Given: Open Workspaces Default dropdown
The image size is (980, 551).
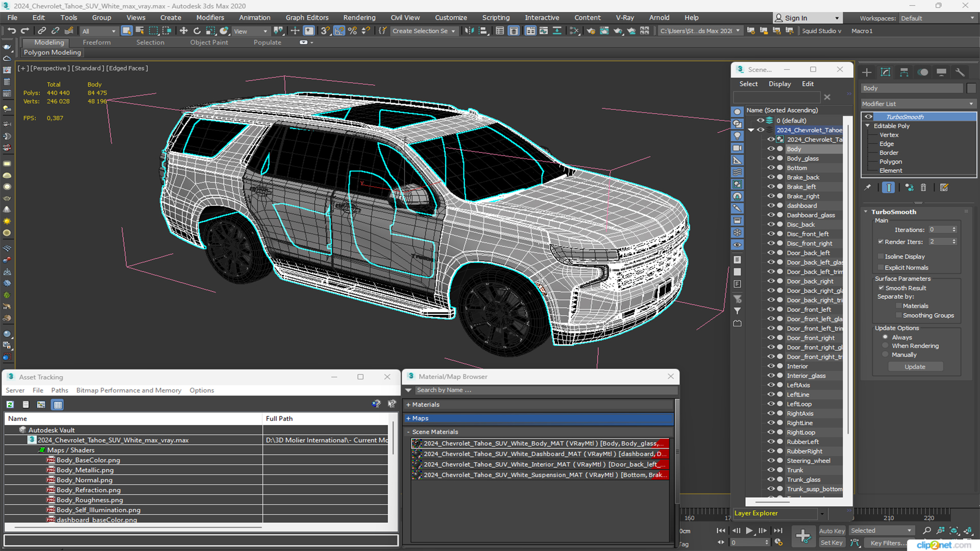Looking at the screenshot, I should [x=937, y=18].
